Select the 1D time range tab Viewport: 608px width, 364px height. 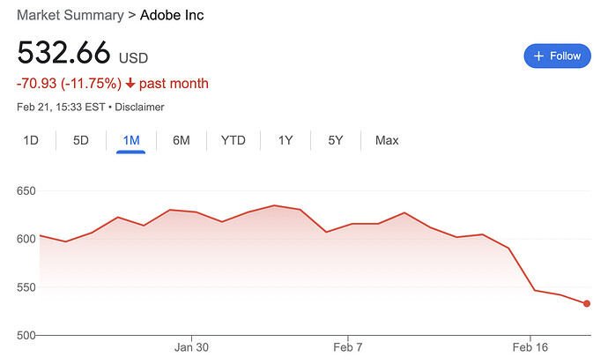coord(30,140)
